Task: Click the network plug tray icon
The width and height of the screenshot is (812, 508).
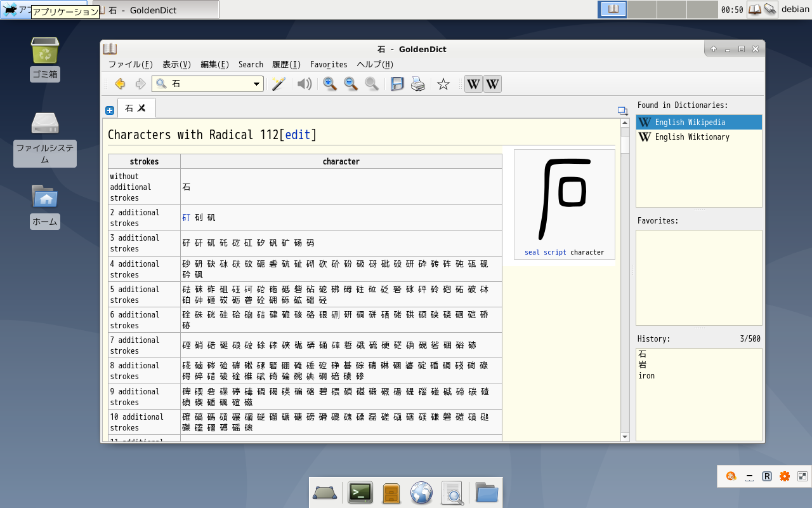Action: 770,10
